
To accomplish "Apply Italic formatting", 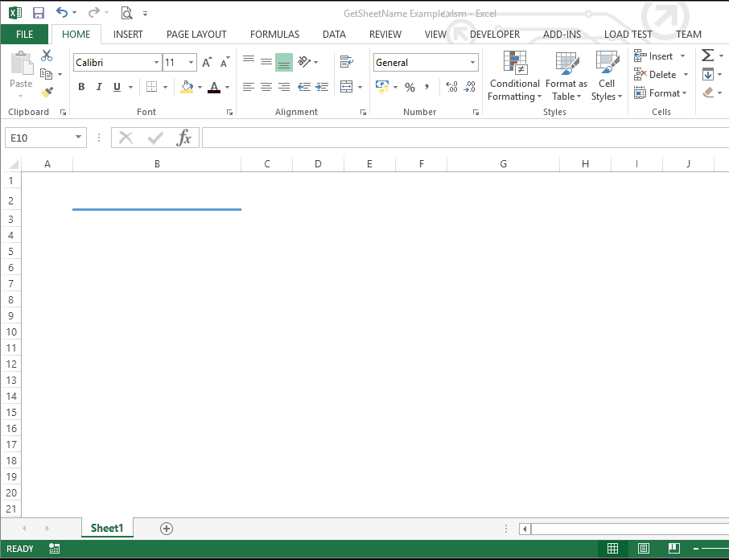I will pyautogui.click(x=98, y=86).
